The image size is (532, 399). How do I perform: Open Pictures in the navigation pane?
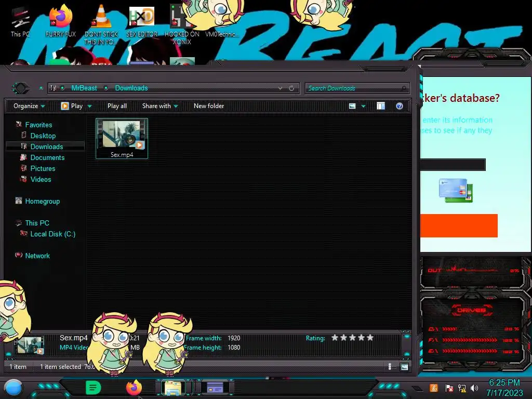tap(43, 168)
